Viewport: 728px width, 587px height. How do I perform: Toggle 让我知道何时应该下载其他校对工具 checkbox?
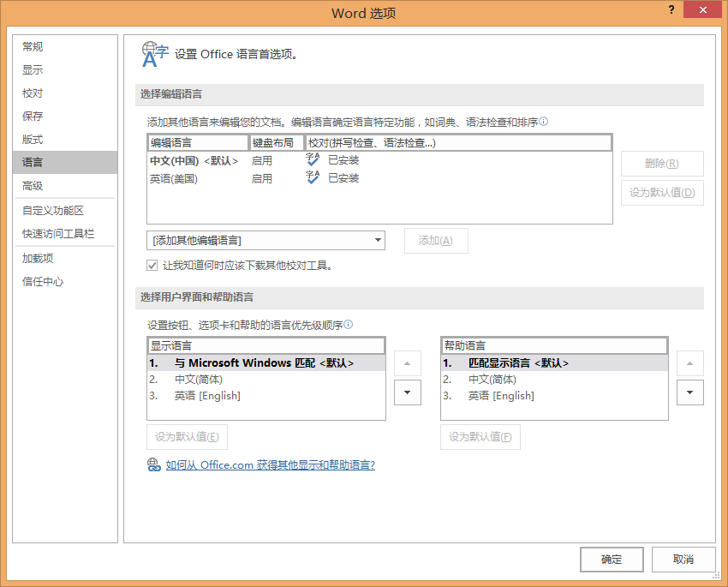coord(152,266)
